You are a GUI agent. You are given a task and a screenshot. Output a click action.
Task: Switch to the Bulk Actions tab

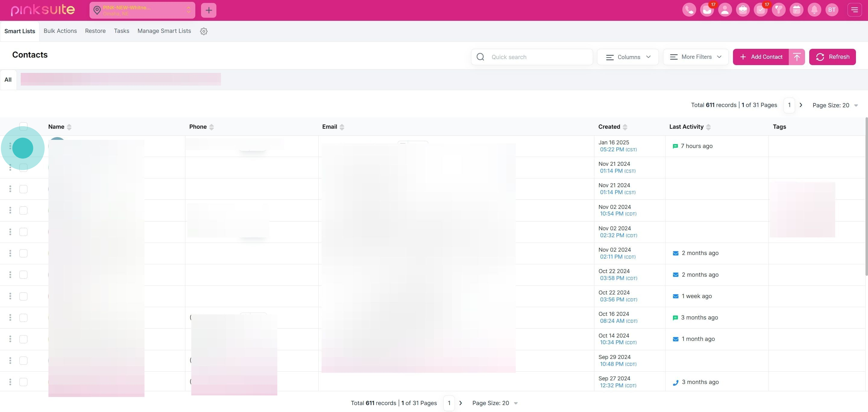[x=60, y=31]
